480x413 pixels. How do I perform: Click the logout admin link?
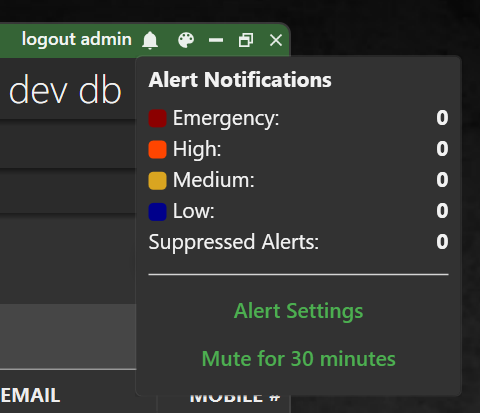coord(77,39)
